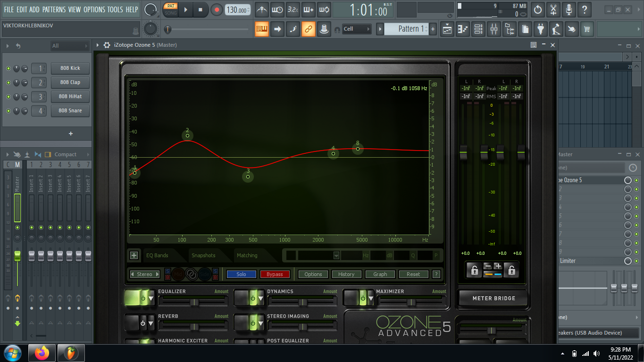
Task: Open the Stereo mode selector in Ozone
Action: point(144,274)
